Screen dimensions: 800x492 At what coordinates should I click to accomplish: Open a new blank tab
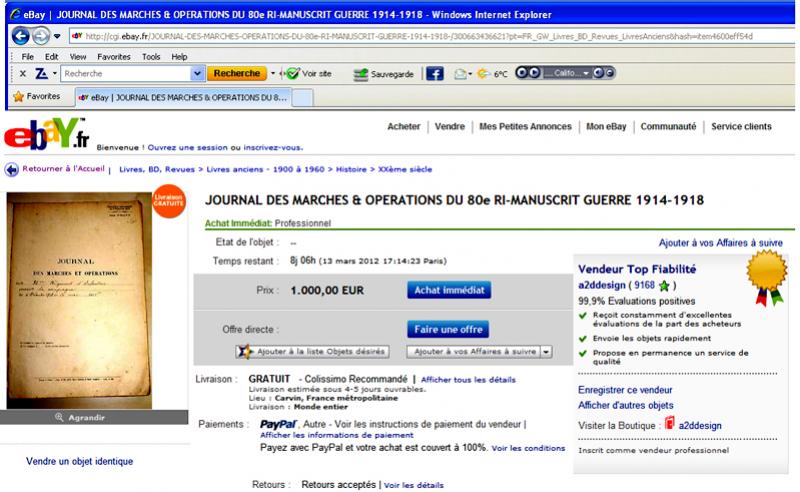pos(302,97)
